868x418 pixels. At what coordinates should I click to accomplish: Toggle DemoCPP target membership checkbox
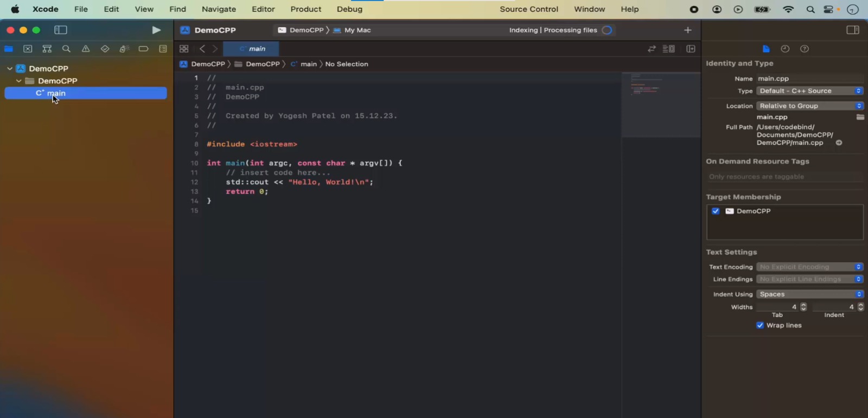click(716, 211)
